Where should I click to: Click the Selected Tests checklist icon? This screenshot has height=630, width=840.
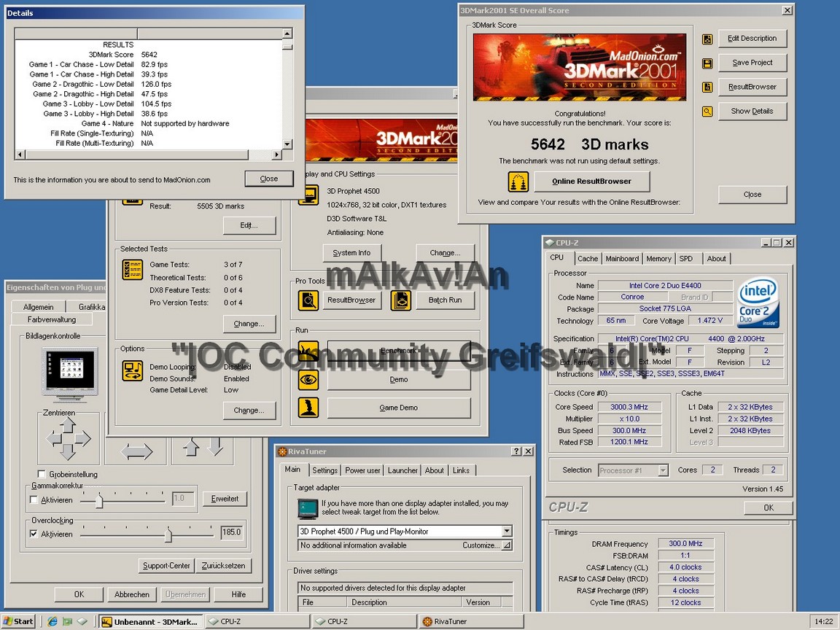pyautogui.click(x=132, y=270)
